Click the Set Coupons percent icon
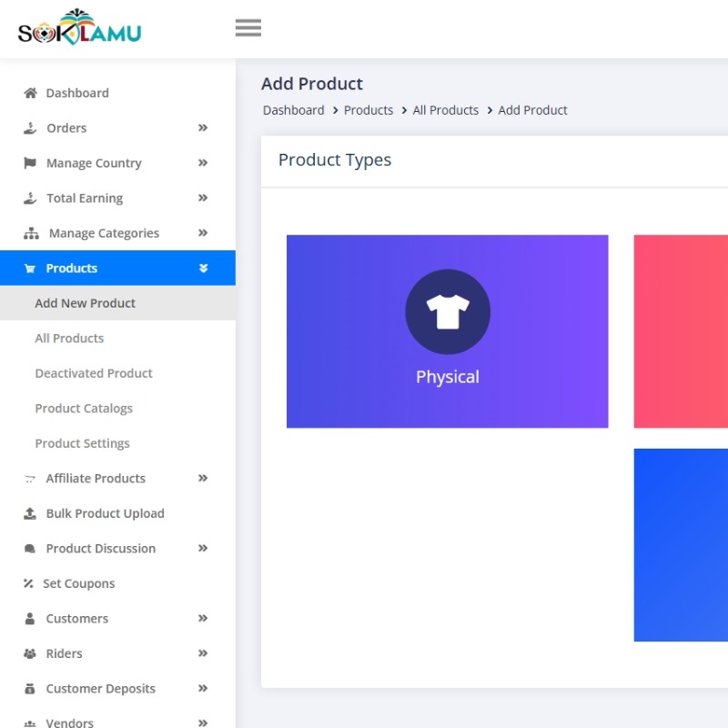 (x=28, y=583)
